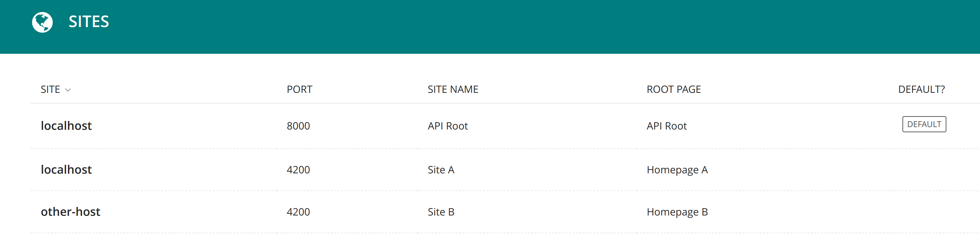
Task: Sort by the SITE column header
Action: click(x=50, y=90)
